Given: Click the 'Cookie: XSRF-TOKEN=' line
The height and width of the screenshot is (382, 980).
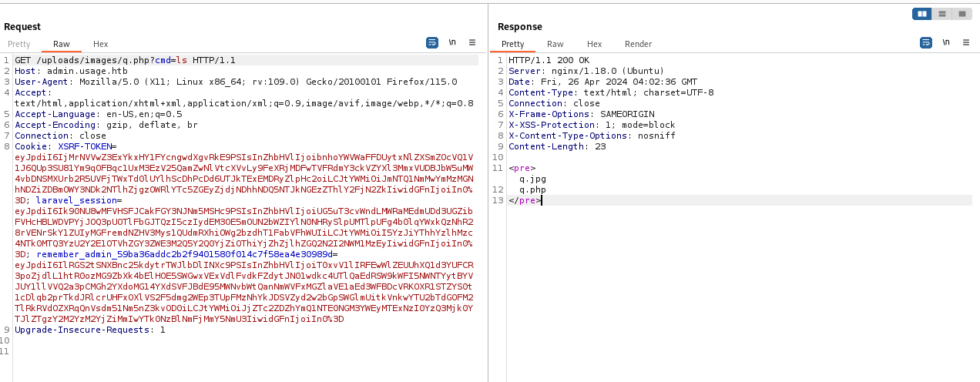Looking at the screenshot, I should (65, 146).
